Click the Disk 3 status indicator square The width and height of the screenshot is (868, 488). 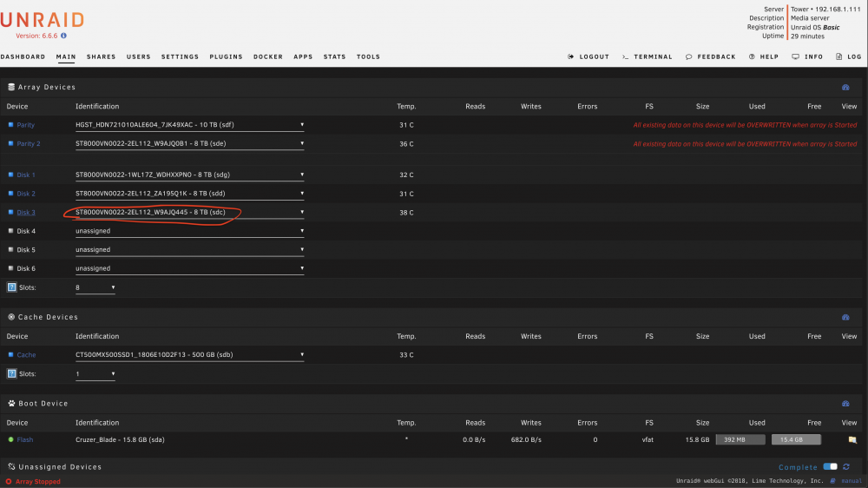click(x=10, y=212)
